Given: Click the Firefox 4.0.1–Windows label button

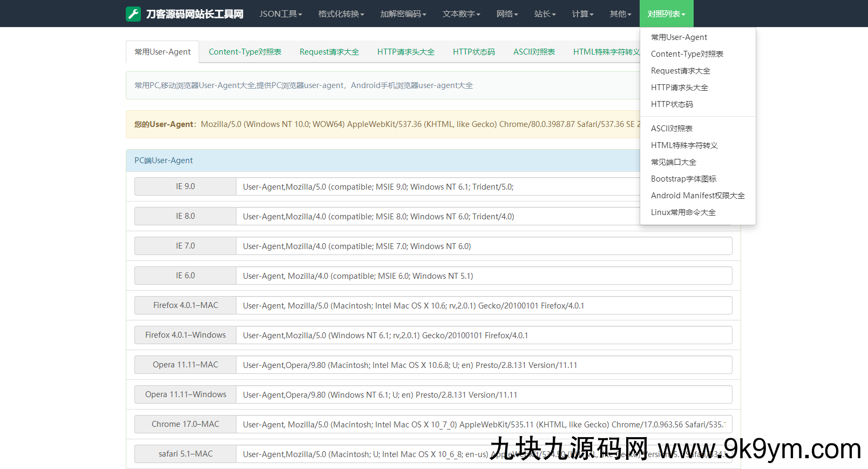Looking at the screenshot, I should click(185, 335).
